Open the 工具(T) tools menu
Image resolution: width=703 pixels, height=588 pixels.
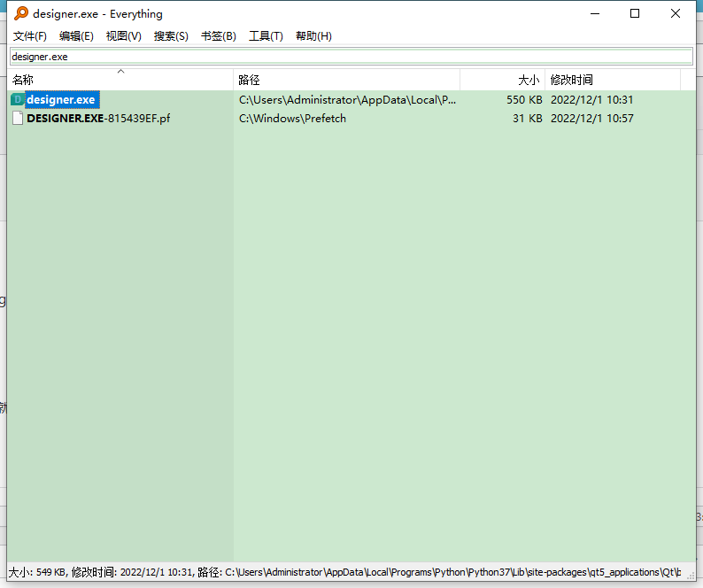[266, 36]
